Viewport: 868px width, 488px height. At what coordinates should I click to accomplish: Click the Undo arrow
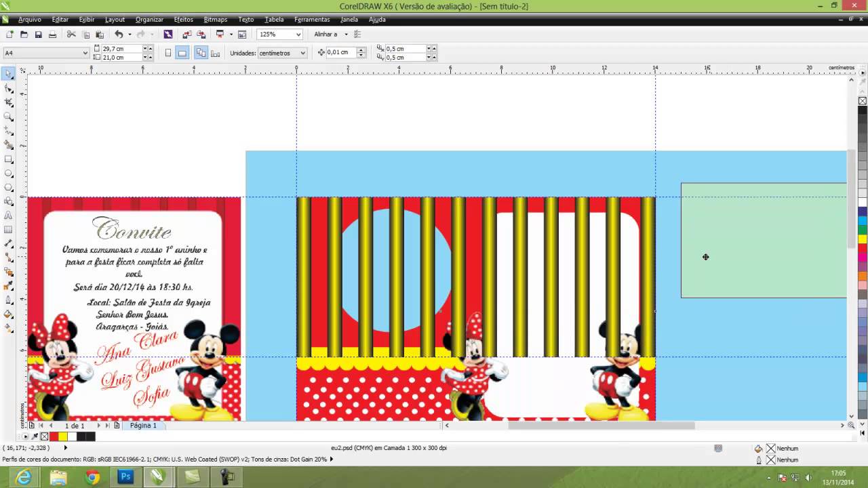point(119,34)
